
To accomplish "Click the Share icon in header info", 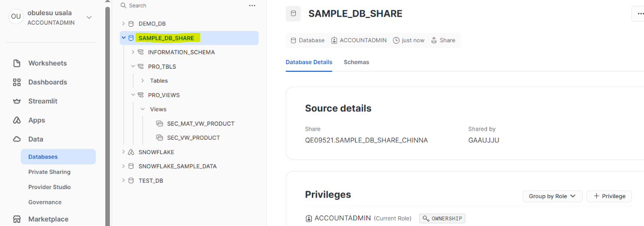I will click(434, 40).
